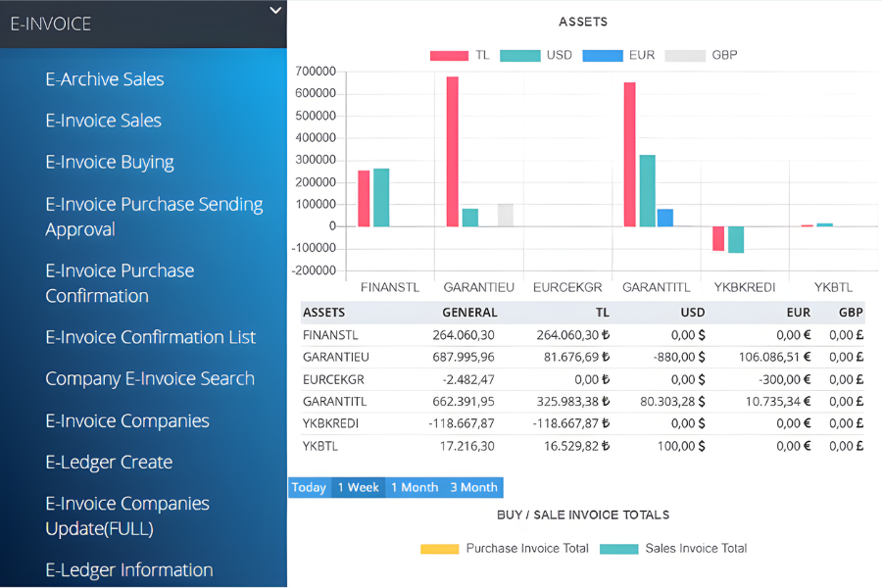Open E-Invoice Sales page
Screen dimensions: 882x588
103,121
